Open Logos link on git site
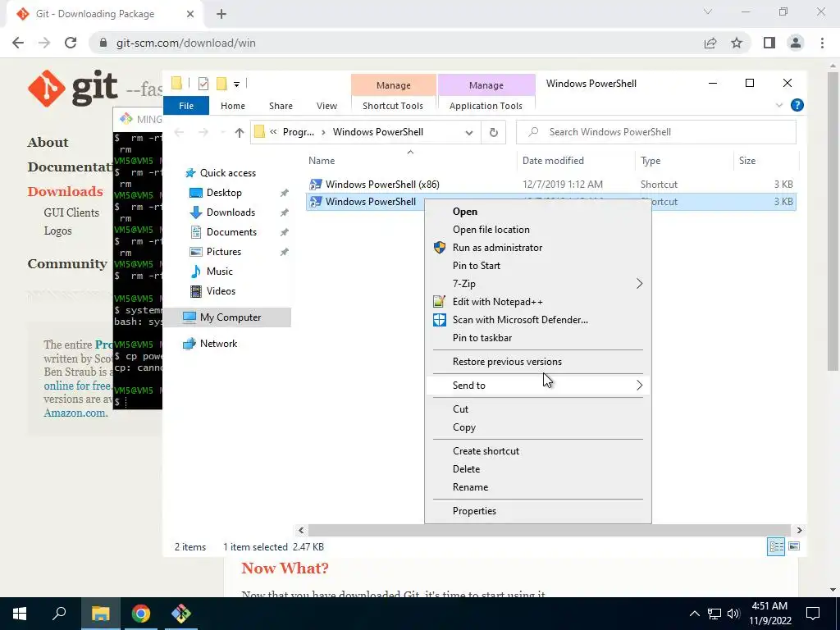 click(x=57, y=231)
